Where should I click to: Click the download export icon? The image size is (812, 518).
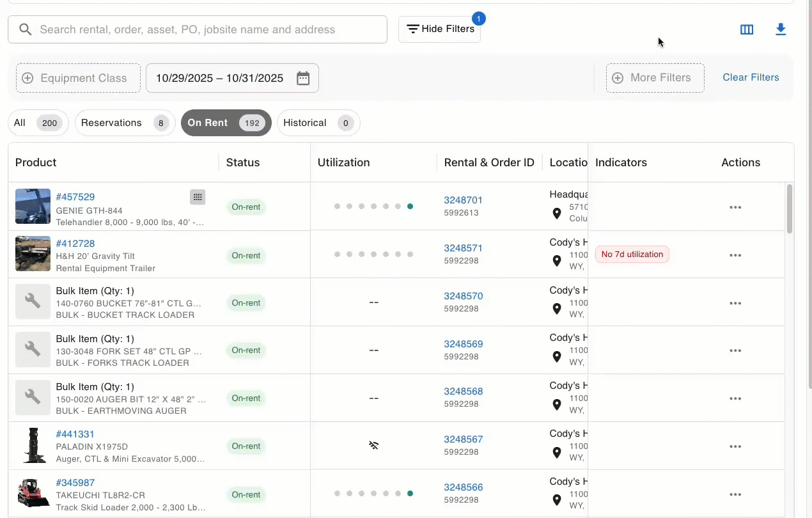tap(780, 29)
